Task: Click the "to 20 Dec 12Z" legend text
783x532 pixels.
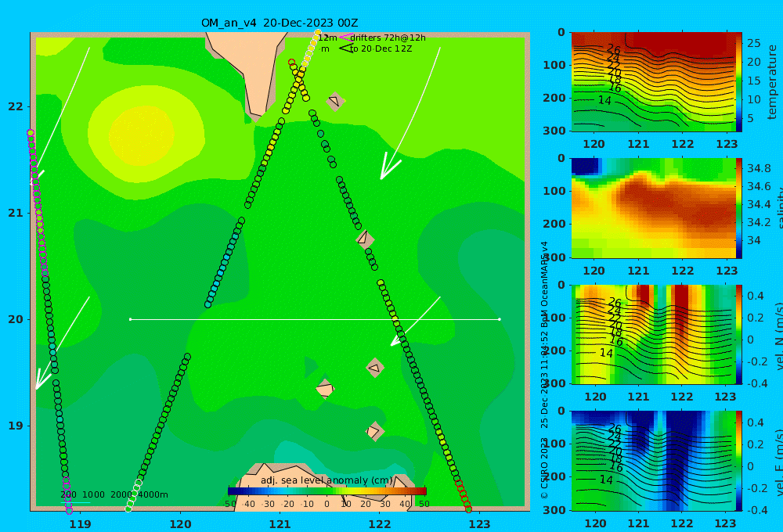Action: (381, 49)
